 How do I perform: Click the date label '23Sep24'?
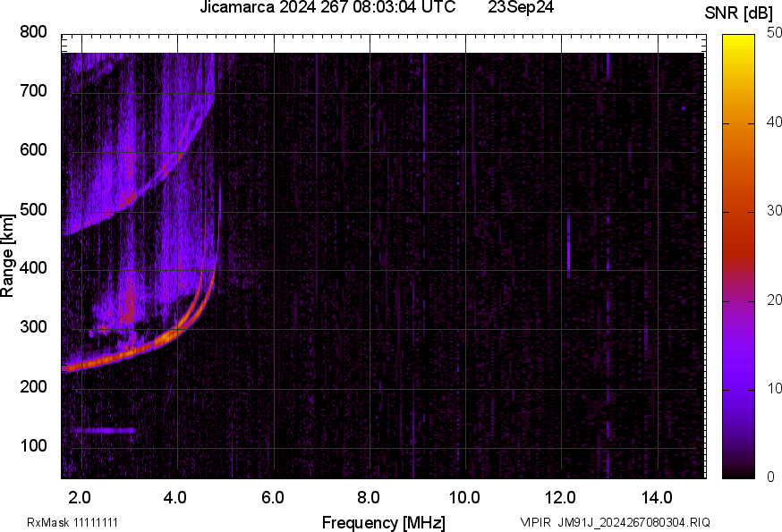tap(521, 7)
